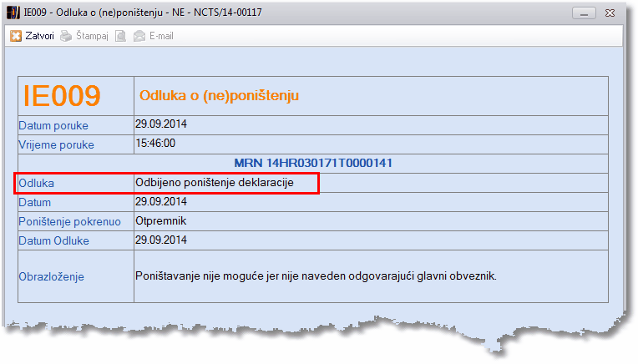Click the Obrazloženje label

(51, 277)
